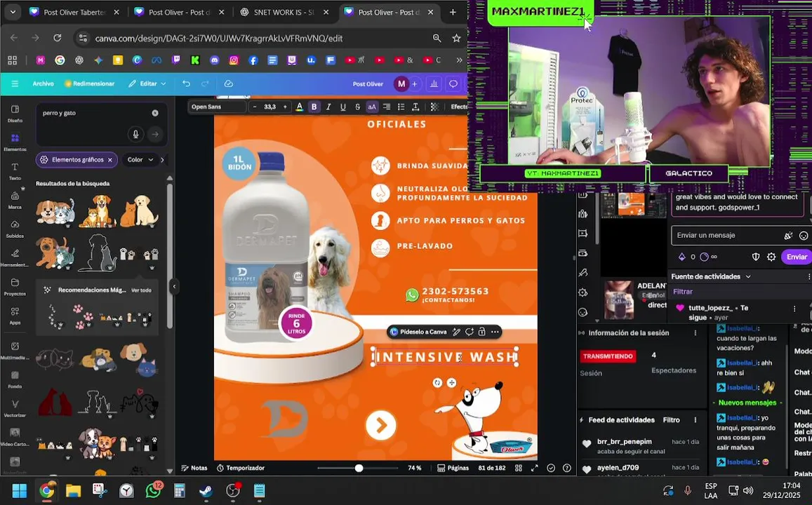Open Steam from Windows taskbar

206,490
